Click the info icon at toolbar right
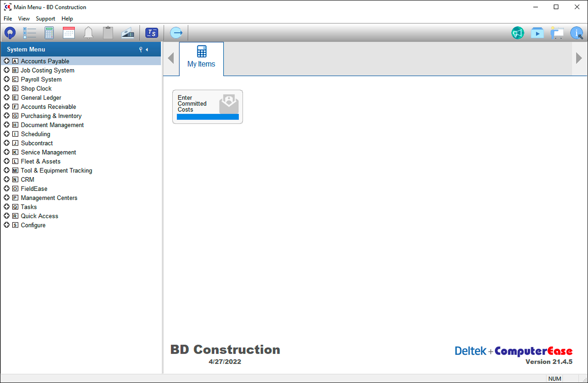 576,33
